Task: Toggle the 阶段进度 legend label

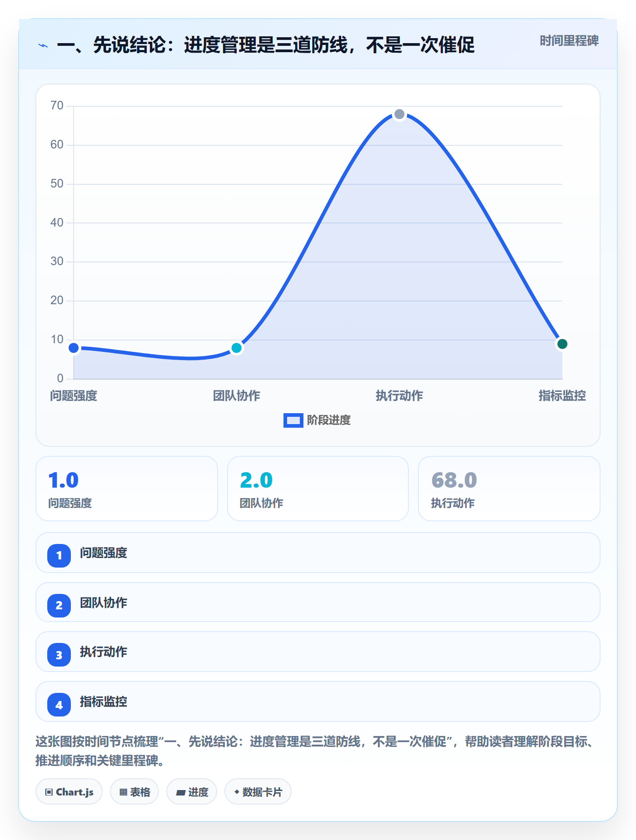Action: click(329, 420)
